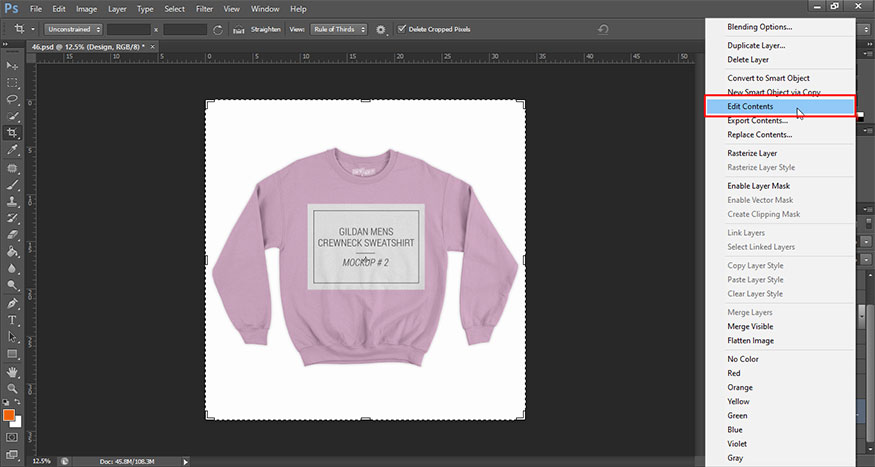Open the File menu
This screenshot has height=467, width=875.
[x=36, y=9]
